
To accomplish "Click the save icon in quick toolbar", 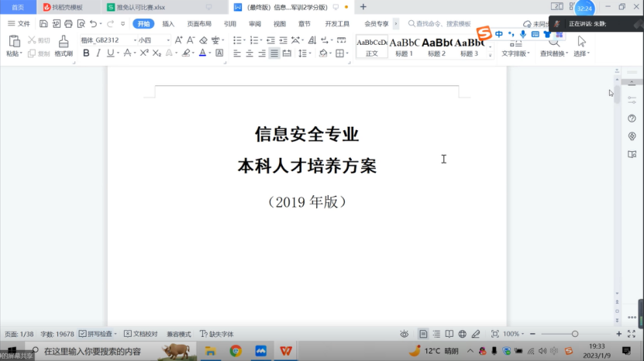I will coord(43,24).
